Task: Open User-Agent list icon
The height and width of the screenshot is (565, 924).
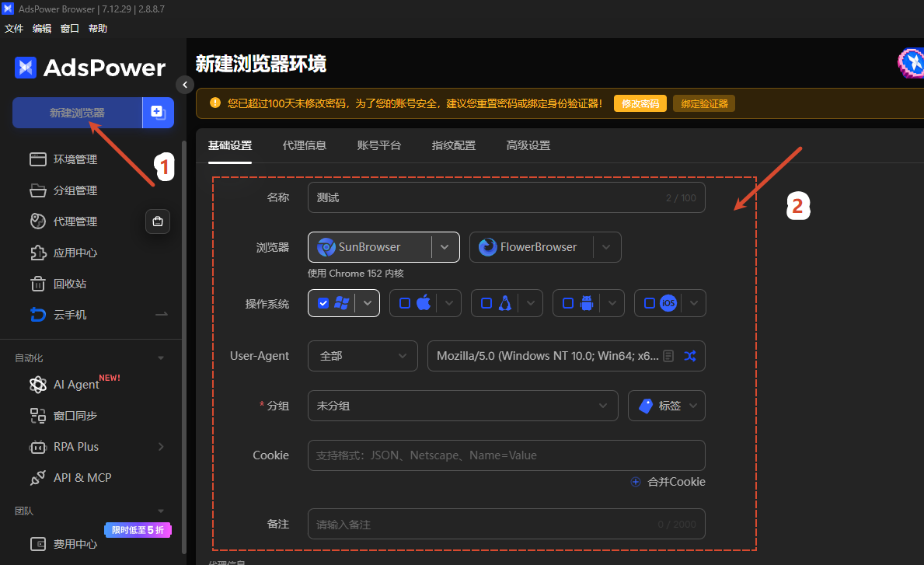Action: tap(668, 356)
